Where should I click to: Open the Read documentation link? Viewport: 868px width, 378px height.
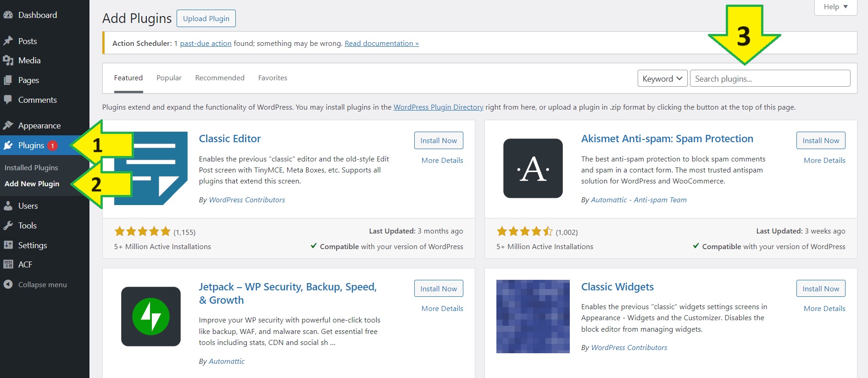tap(382, 43)
